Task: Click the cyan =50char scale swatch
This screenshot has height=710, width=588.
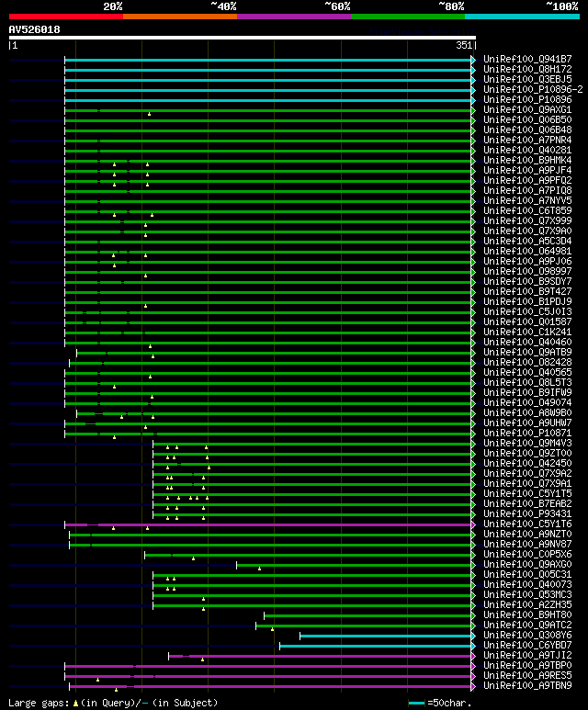Action: coord(416,704)
